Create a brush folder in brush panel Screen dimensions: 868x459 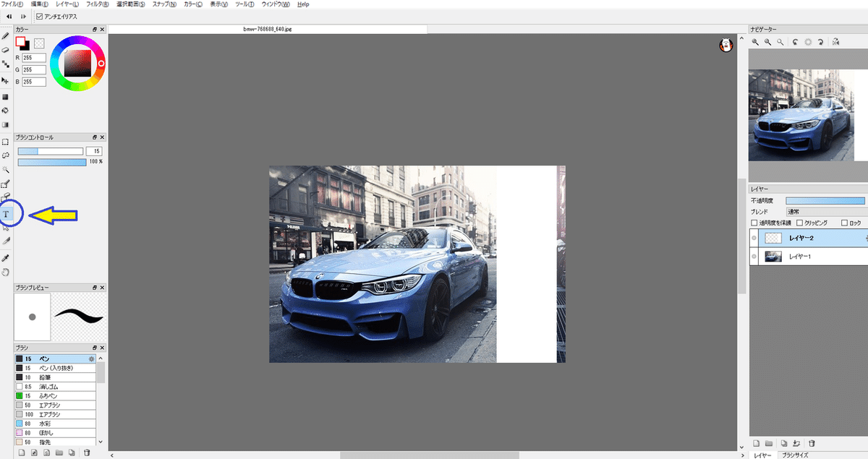tap(59, 453)
